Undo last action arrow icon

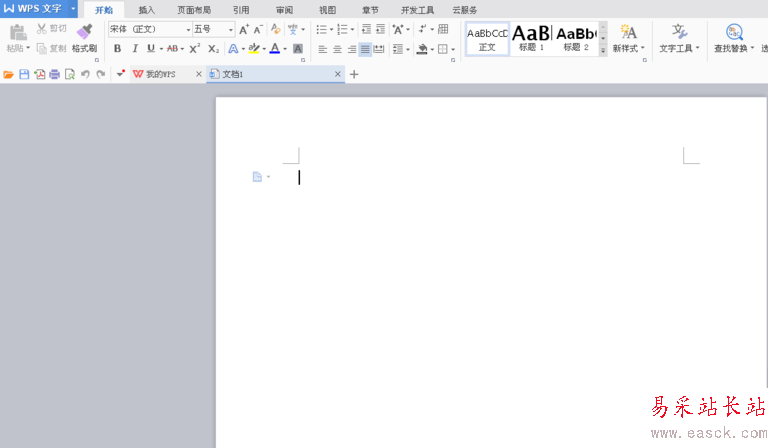85,74
